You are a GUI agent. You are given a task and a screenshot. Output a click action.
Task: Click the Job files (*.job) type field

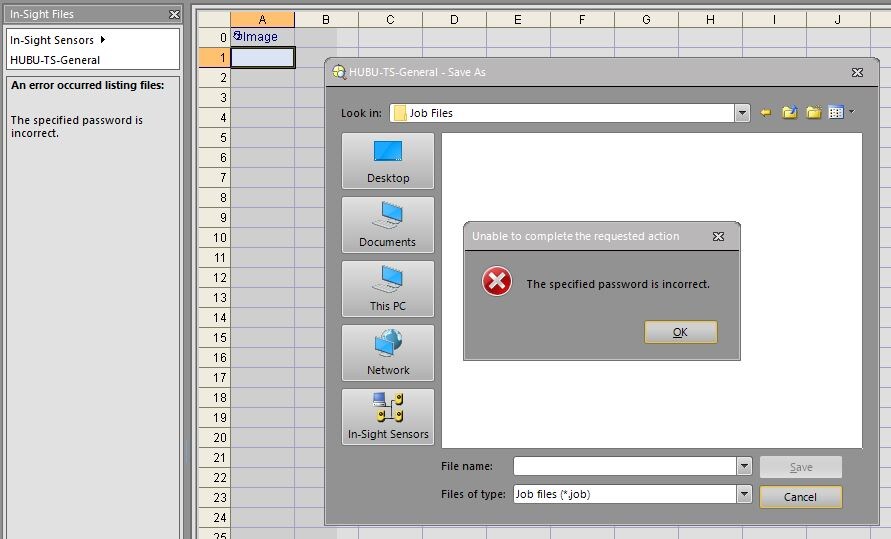[x=625, y=494]
